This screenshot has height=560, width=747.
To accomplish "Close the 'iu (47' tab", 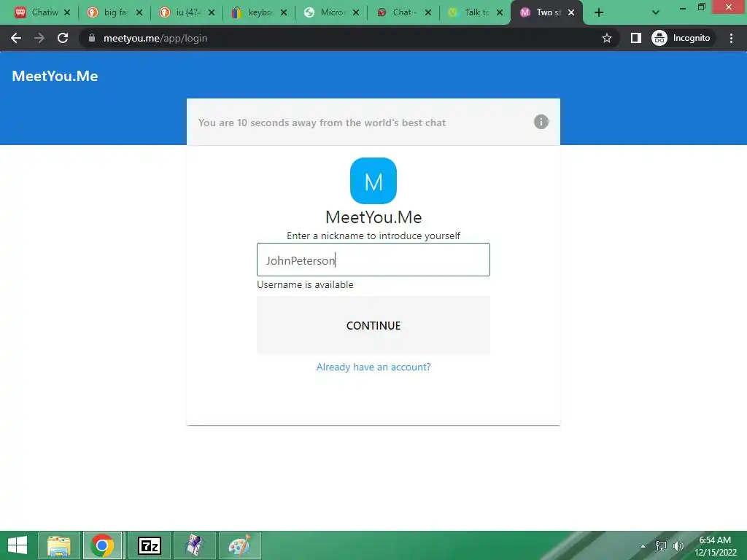I will pyautogui.click(x=212, y=12).
